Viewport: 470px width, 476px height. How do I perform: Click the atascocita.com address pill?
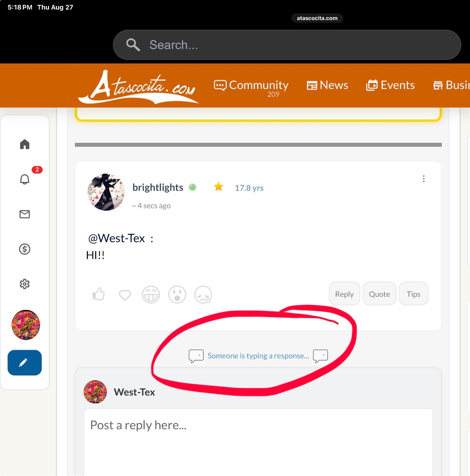tap(317, 18)
